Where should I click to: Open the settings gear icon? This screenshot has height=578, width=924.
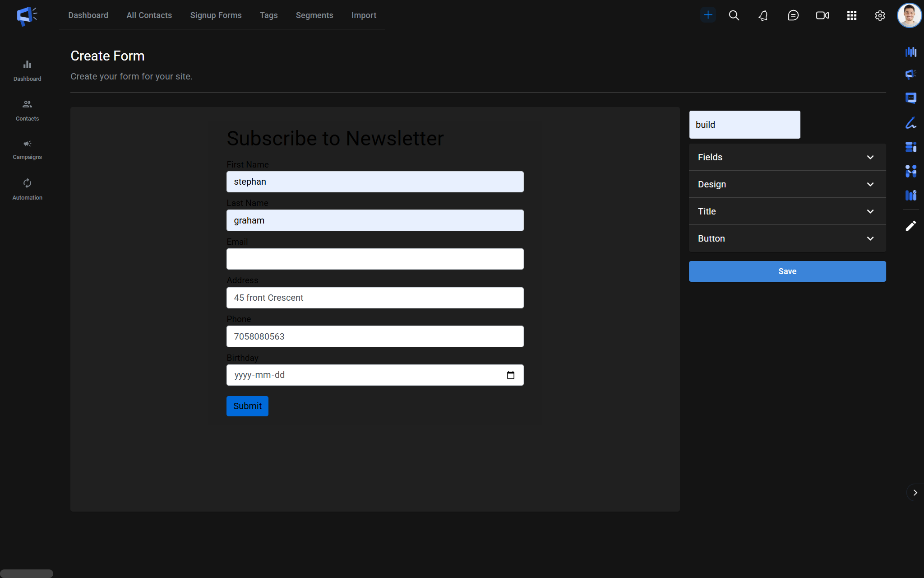click(x=880, y=15)
